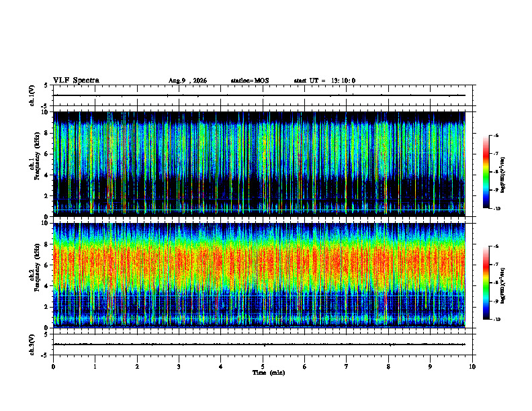Click the "ch.1(V)" waveform axis label
Screen dimensions: 532x411
coord(32,95)
